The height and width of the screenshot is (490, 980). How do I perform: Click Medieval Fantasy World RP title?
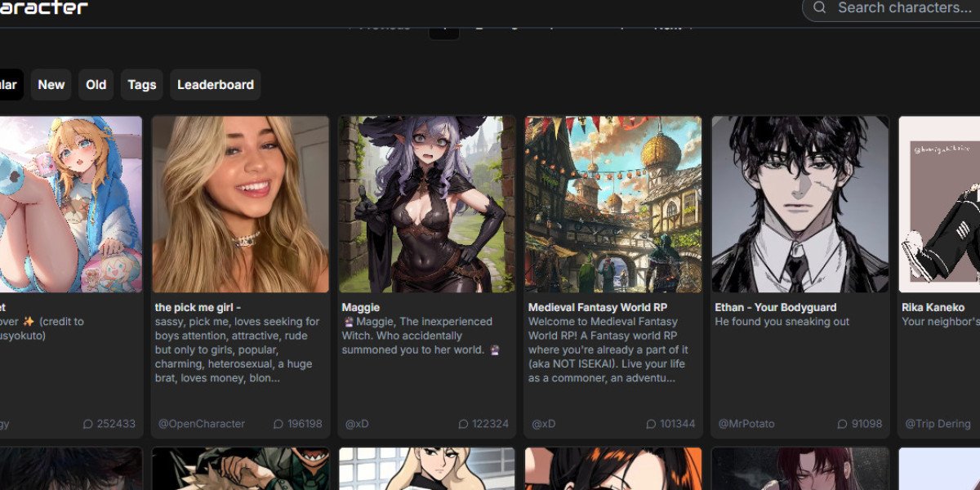598,308
